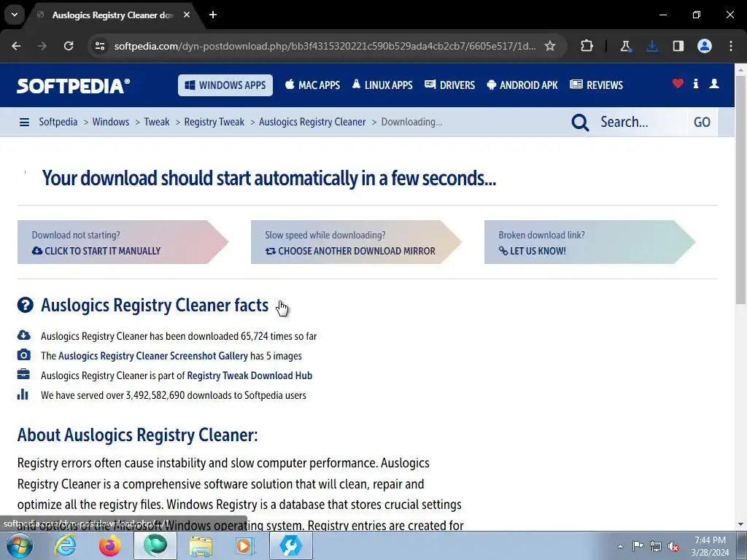
Task: Click the red heart icon
Action: (678, 84)
